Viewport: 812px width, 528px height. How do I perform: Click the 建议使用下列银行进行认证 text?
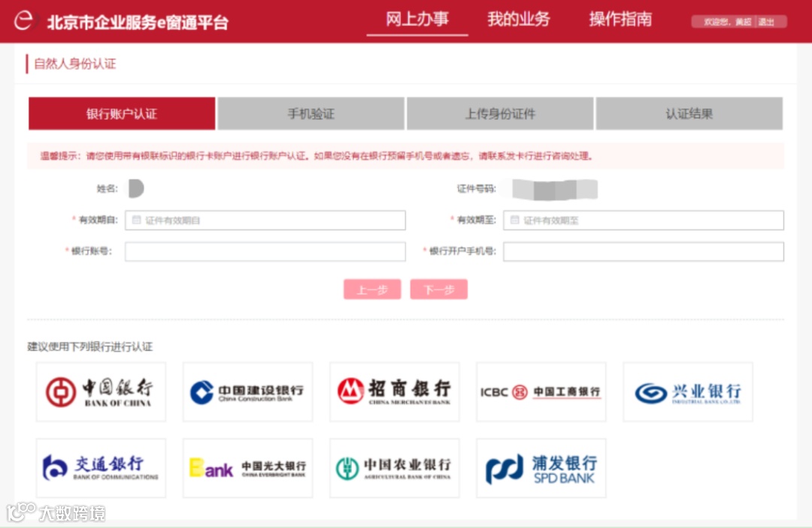coord(90,347)
